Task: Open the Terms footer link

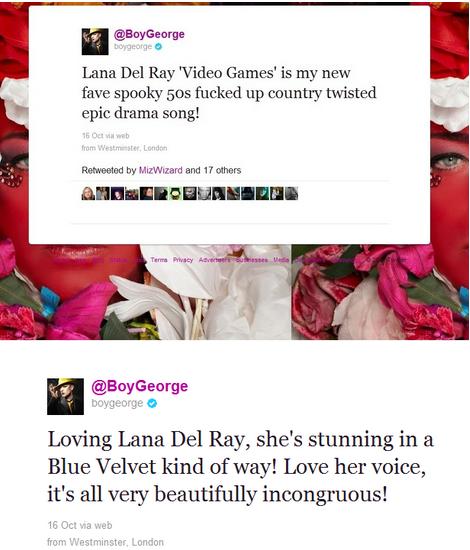Action: 159,260
